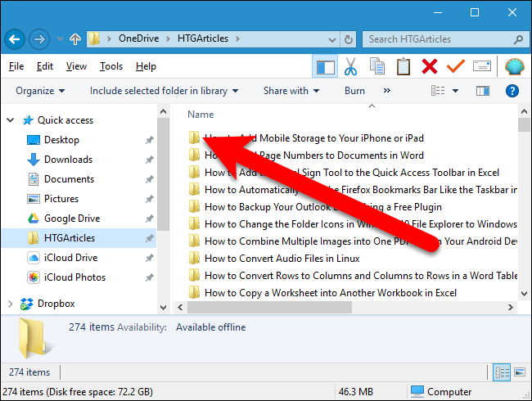Click the blue Help question mark icon
The height and width of the screenshot is (401, 532).
tap(512, 91)
